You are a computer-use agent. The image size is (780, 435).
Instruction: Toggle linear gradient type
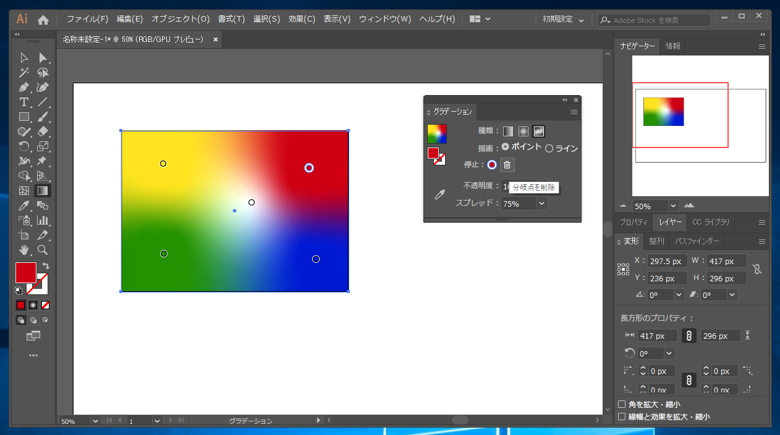tap(508, 131)
